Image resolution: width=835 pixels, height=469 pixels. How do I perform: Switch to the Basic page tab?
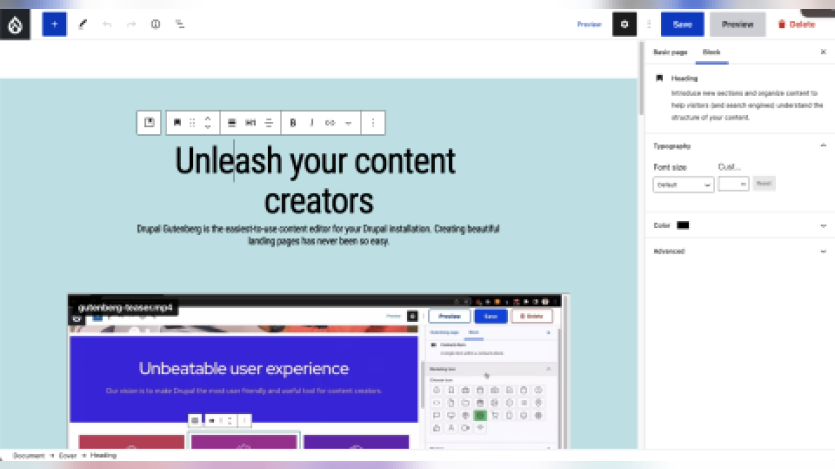click(x=670, y=52)
